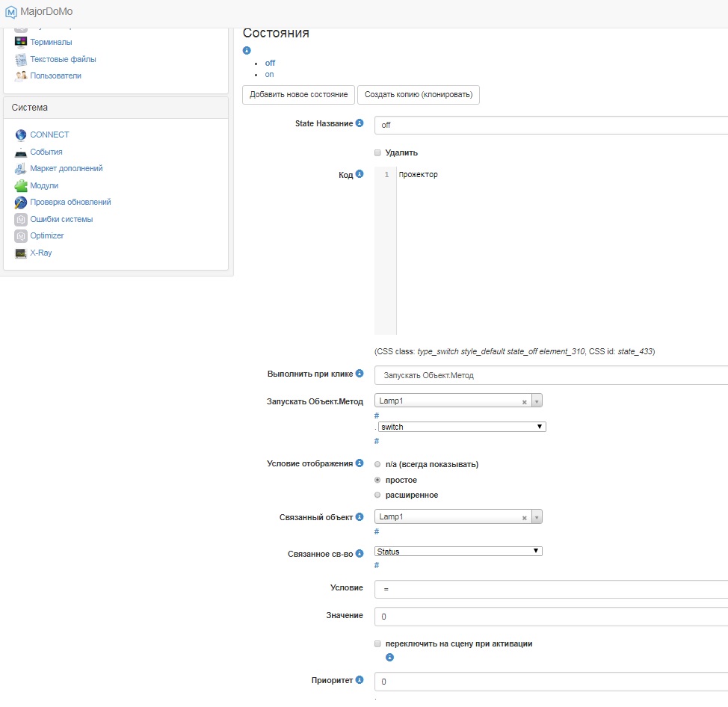Viewport: 728px width, 707px height.
Task: Open the Optimizer menu item
Action: pos(47,236)
